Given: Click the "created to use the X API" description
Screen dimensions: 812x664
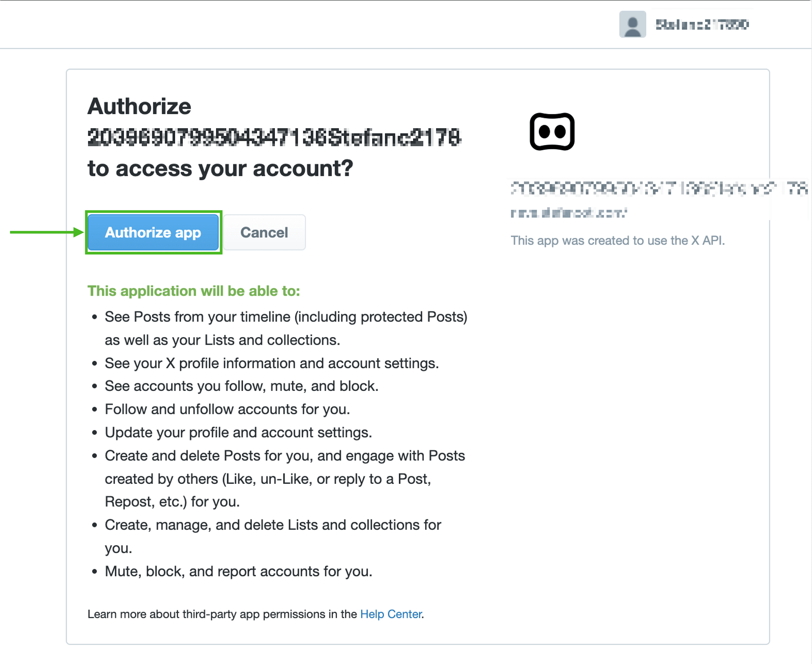Looking at the screenshot, I should tap(617, 241).
